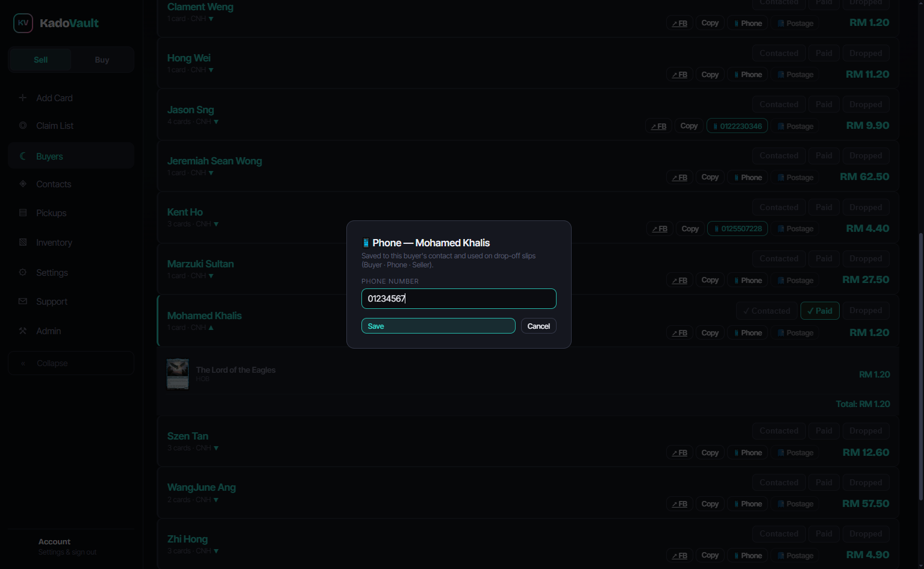Click phone 0122230346 for Jason Sng

pos(737,126)
